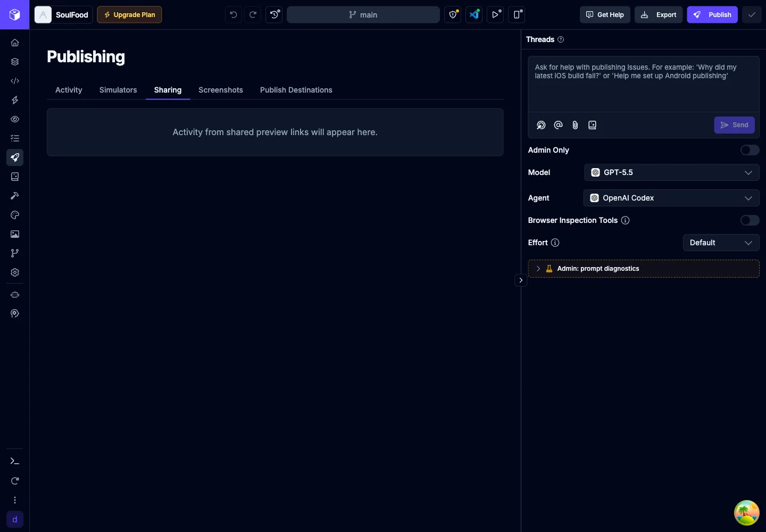This screenshot has width=766, height=532.
Task: Switch to the Activity tab
Action: click(x=69, y=90)
